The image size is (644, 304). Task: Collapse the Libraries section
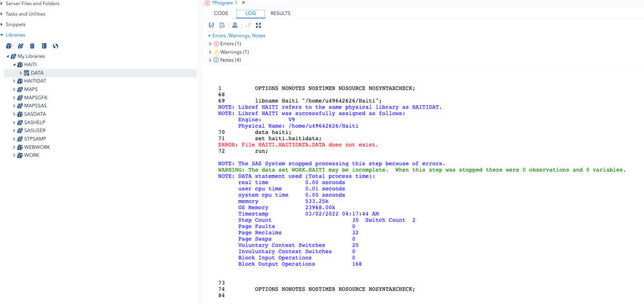[2, 35]
